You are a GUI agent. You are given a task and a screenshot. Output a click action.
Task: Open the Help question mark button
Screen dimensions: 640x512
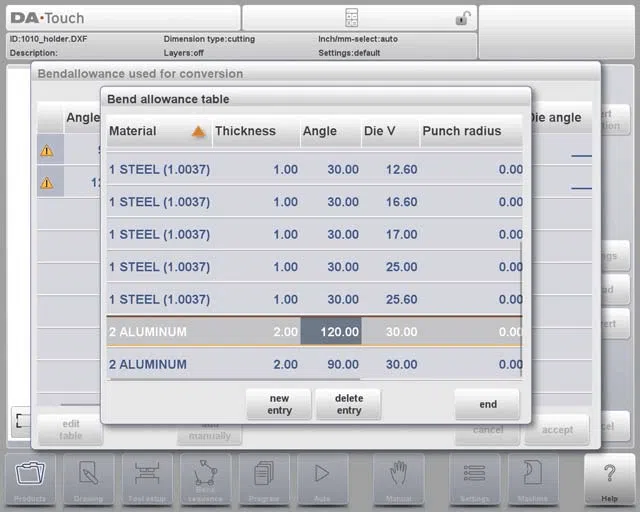coord(609,480)
